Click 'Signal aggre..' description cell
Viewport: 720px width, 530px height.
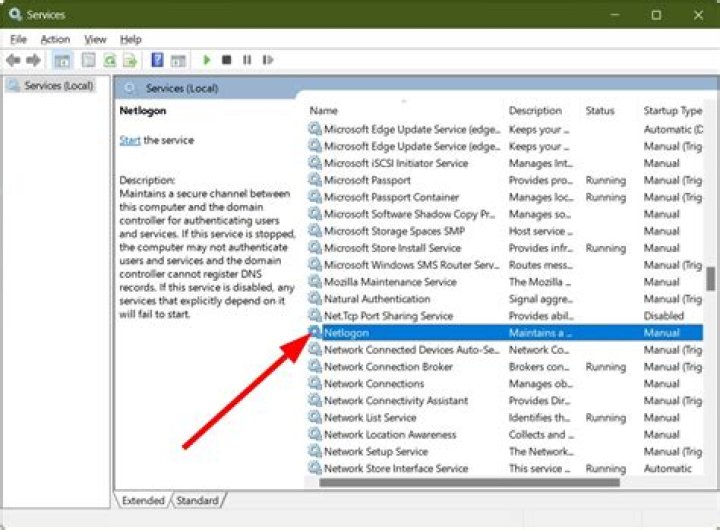click(x=540, y=299)
